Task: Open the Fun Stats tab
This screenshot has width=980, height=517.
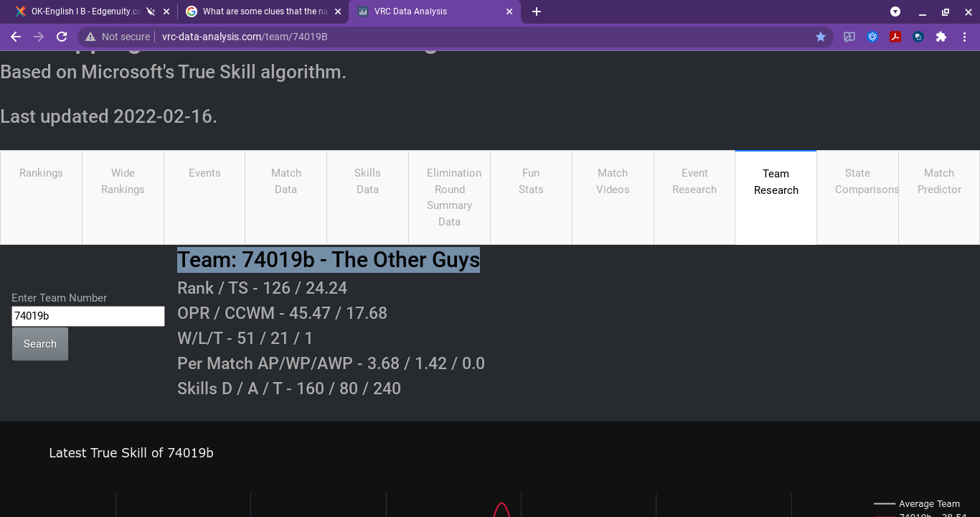Action: [531, 181]
